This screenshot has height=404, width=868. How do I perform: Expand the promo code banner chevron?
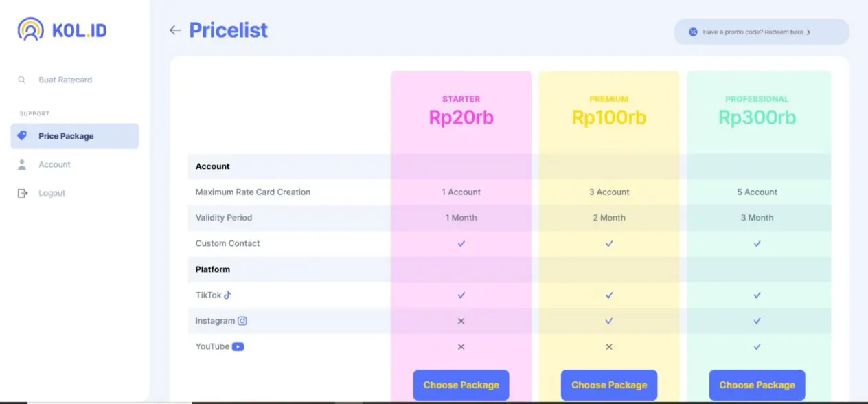(x=809, y=32)
